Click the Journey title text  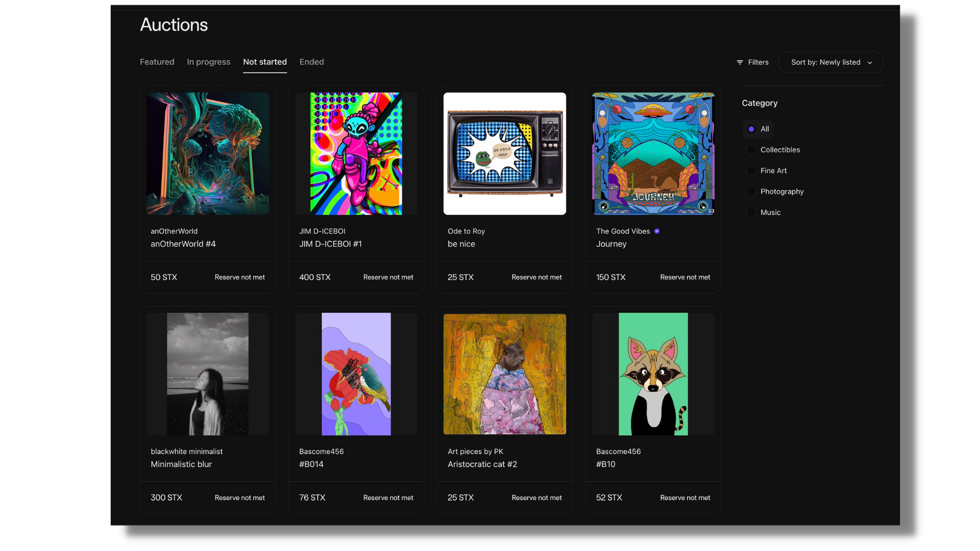pyautogui.click(x=611, y=244)
